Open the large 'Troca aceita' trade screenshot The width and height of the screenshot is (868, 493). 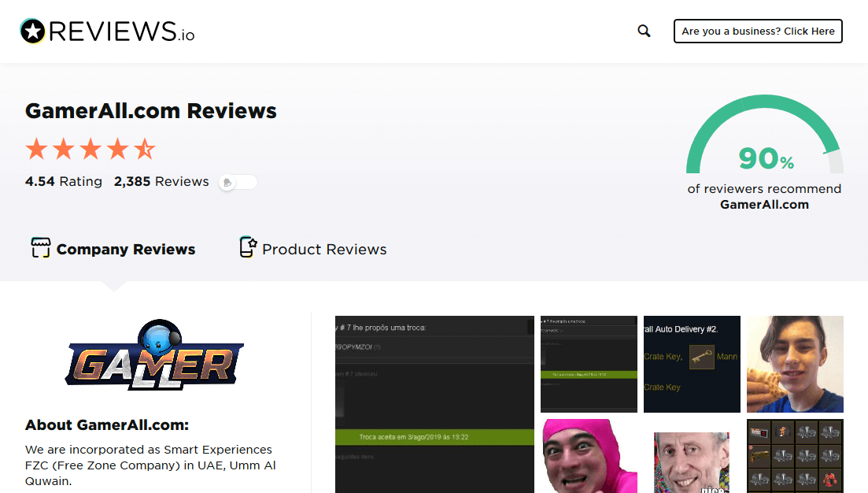click(434, 404)
